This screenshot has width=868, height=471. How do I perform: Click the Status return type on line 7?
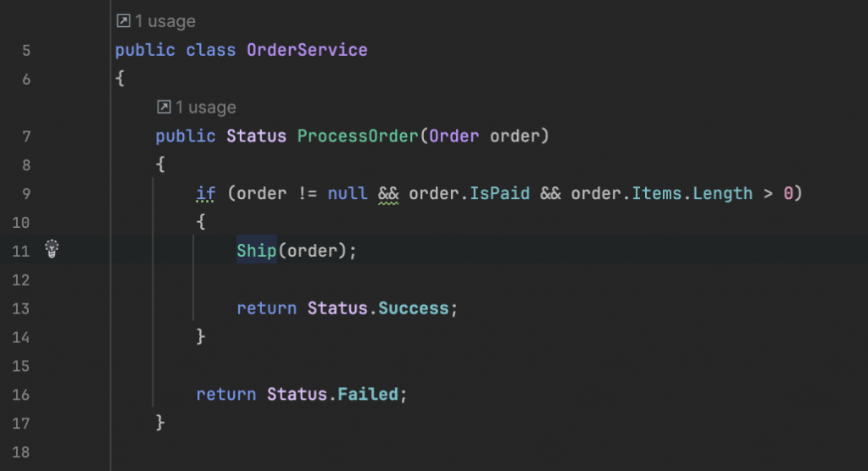tap(256, 136)
